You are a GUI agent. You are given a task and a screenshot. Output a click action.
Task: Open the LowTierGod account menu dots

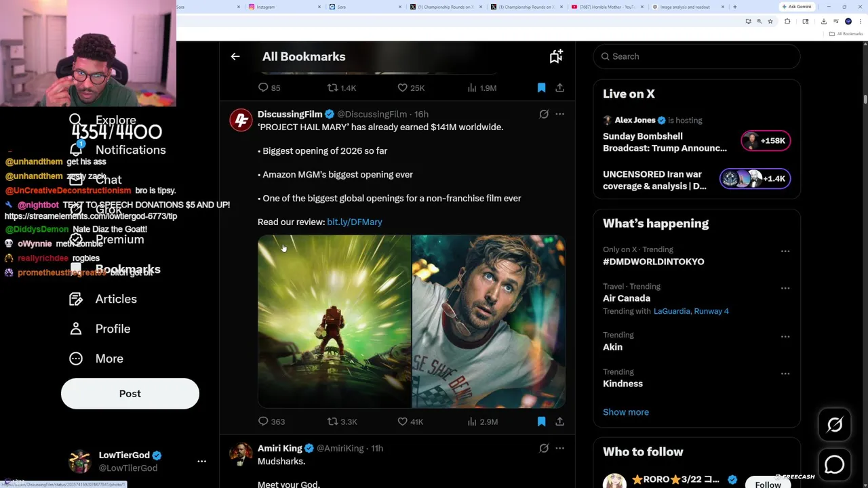coord(201,461)
